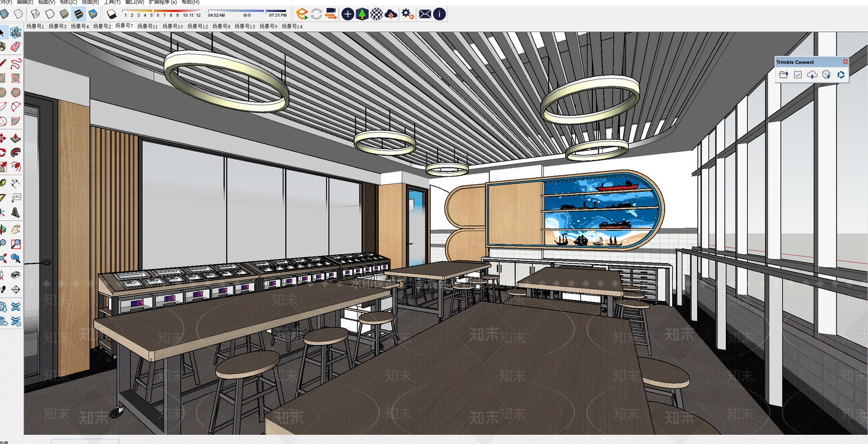Click the info icon in toolbar
This screenshot has height=444, width=868.
(439, 14)
